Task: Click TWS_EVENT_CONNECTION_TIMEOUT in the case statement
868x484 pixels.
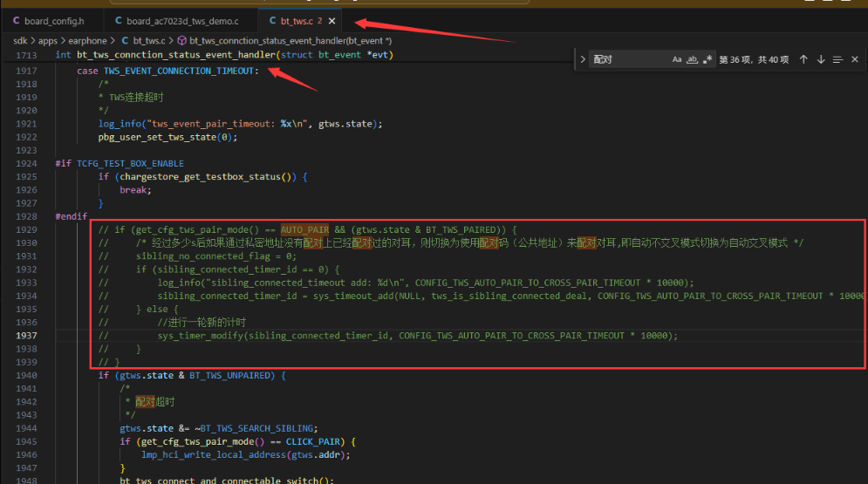Action: 179,71
